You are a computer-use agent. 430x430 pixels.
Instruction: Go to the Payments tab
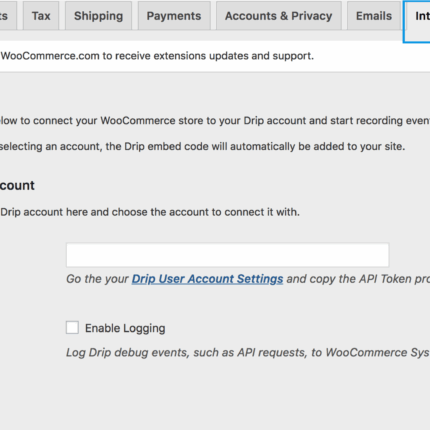coord(174,16)
